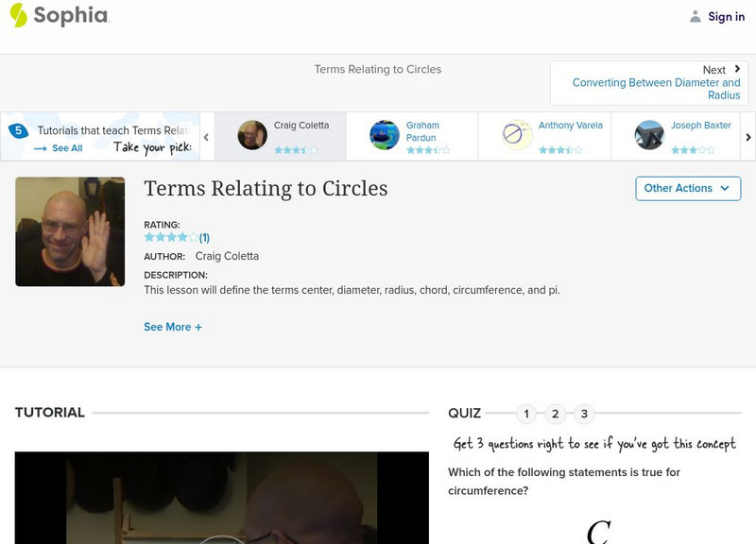Click the star rating under Anthony Varela
The height and width of the screenshot is (544, 756).
point(560,150)
